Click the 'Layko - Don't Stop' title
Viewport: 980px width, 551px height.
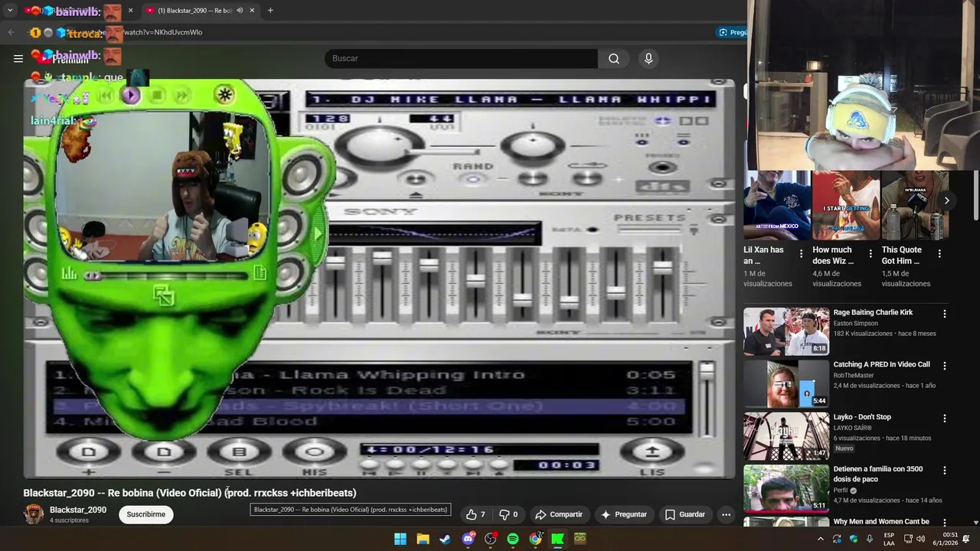pos(862,417)
